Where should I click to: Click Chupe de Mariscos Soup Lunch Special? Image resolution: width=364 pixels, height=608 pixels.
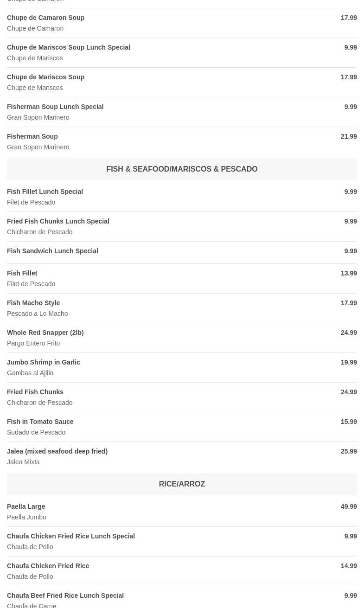68,47
